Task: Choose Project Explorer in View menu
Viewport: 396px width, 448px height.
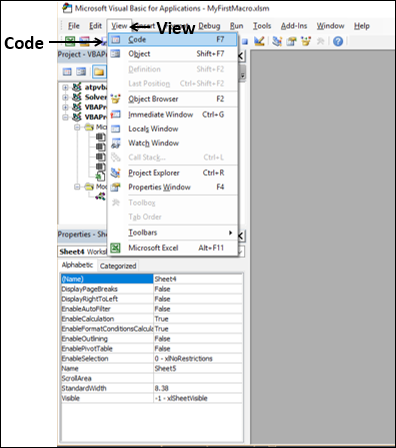Action: click(x=172, y=173)
